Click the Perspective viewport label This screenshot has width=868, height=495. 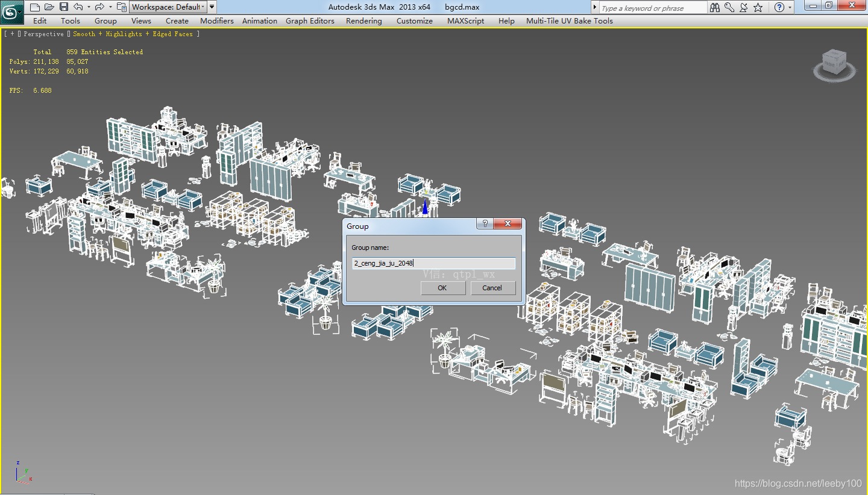(x=43, y=34)
